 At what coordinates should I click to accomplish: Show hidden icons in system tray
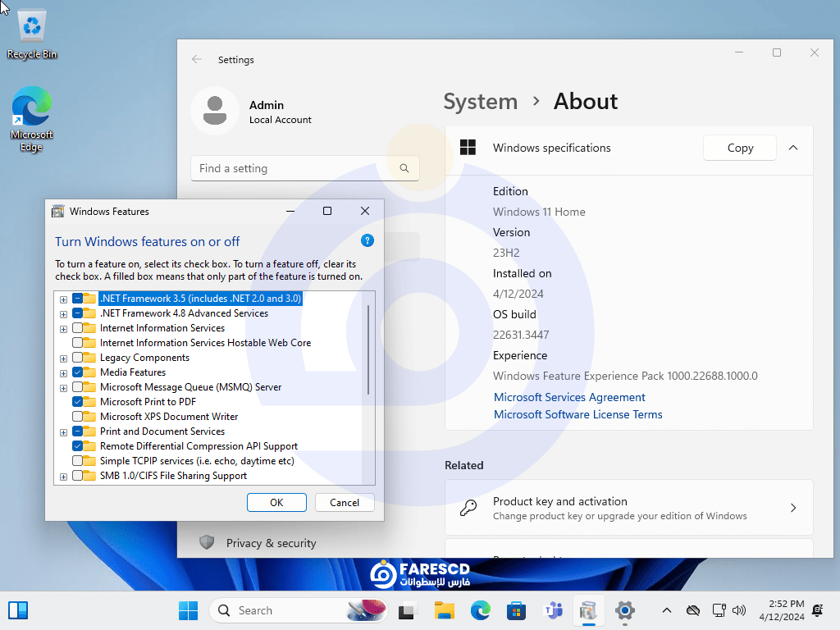coord(667,610)
